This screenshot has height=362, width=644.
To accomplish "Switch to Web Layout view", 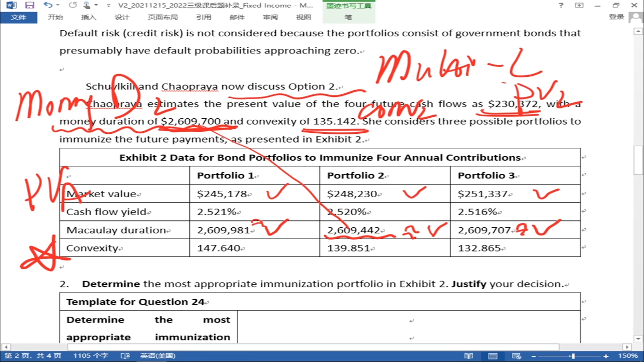I will click(516, 356).
